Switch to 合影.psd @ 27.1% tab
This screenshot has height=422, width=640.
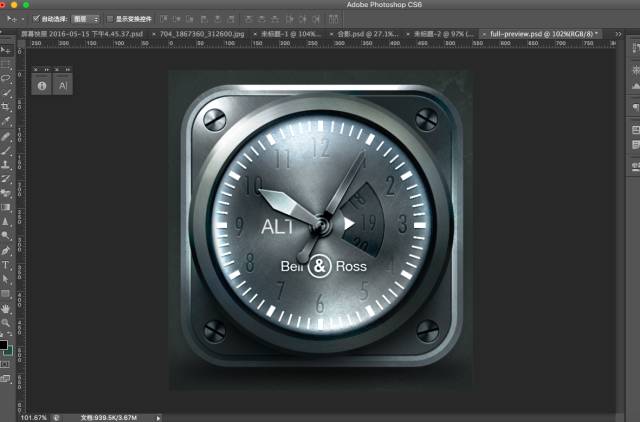click(x=368, y=34)
